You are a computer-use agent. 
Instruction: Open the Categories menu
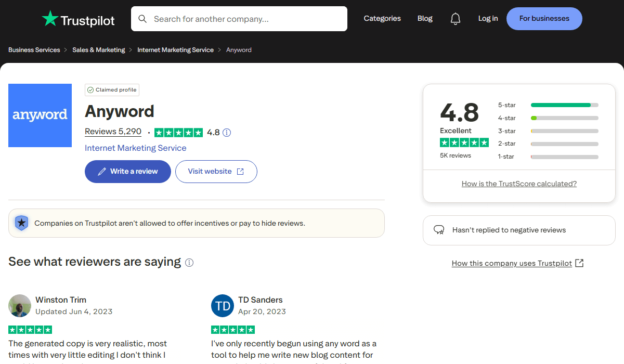382,18
